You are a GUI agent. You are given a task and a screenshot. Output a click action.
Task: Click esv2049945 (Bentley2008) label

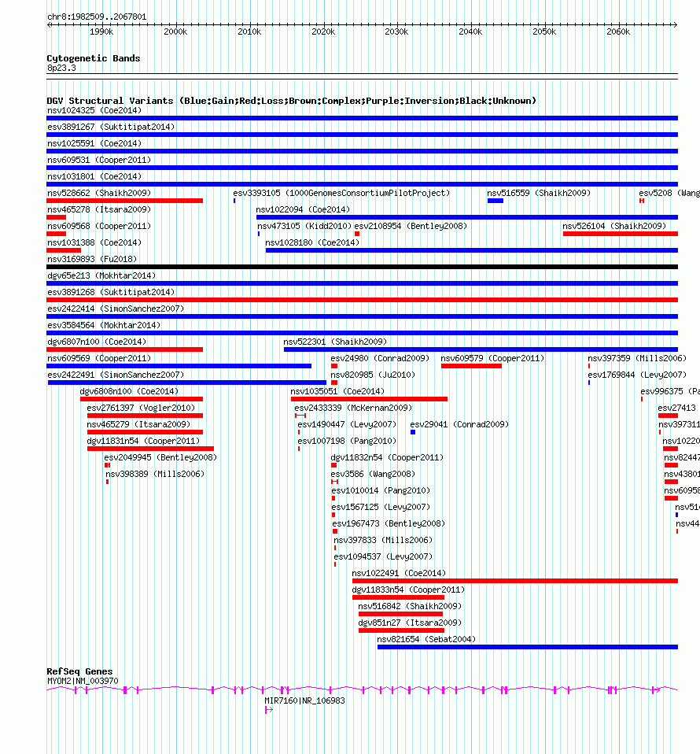tap(160, 458)
